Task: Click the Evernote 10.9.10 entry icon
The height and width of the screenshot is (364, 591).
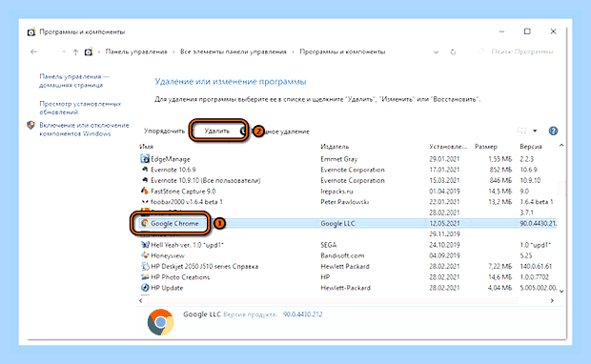Action: click(x=145, y=180)
